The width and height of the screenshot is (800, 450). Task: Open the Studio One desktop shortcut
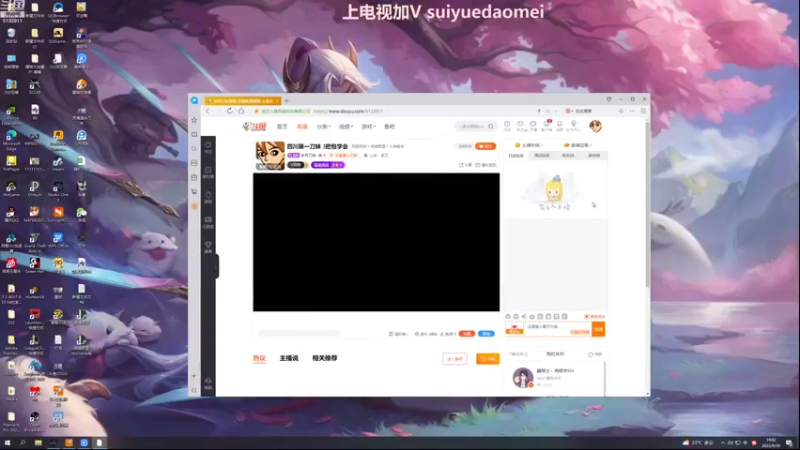pyautogui.click(x=58, y=189)
